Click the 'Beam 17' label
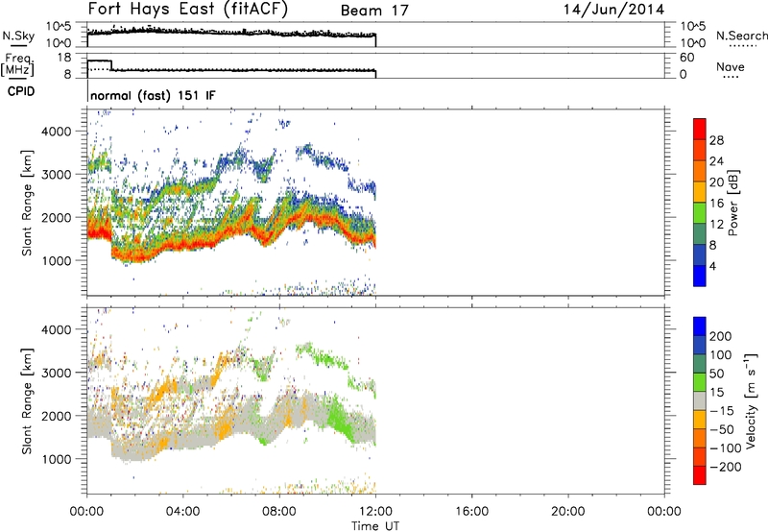Screen dimensions: 768x532 (374, 11)
